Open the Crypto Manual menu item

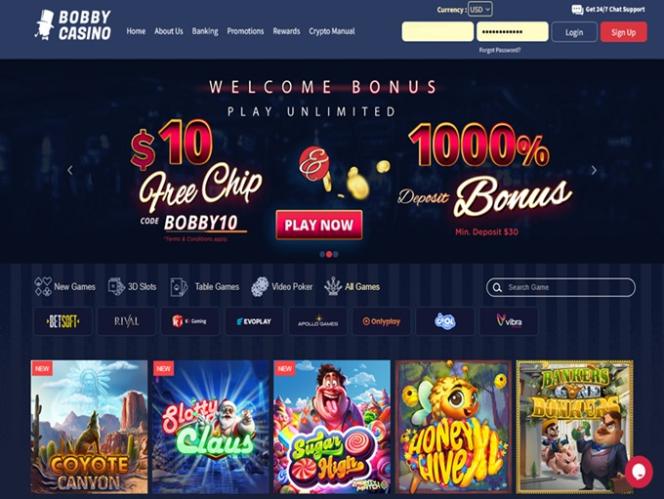pyautogui.click(x=332, y=31)
